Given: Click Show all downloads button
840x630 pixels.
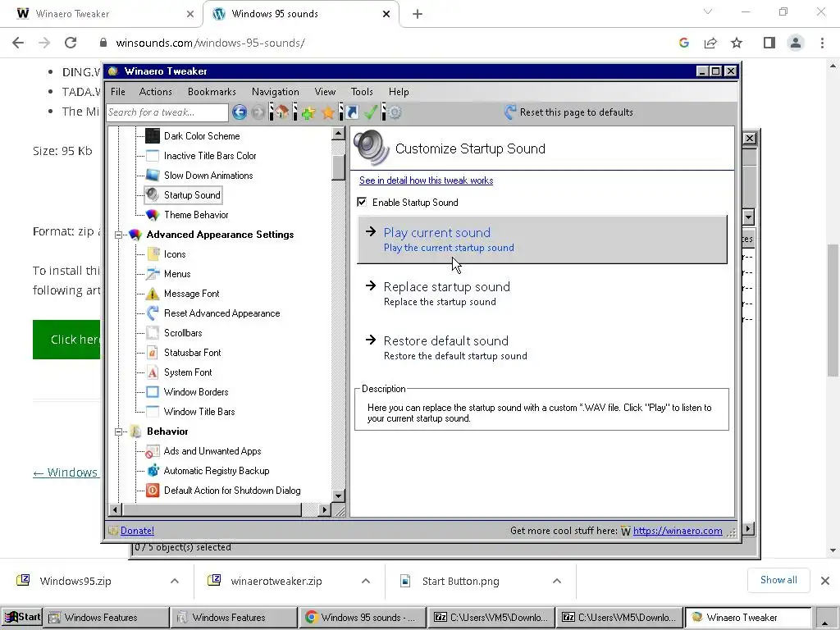Looking at the screenshot, I should coord(778,580).
